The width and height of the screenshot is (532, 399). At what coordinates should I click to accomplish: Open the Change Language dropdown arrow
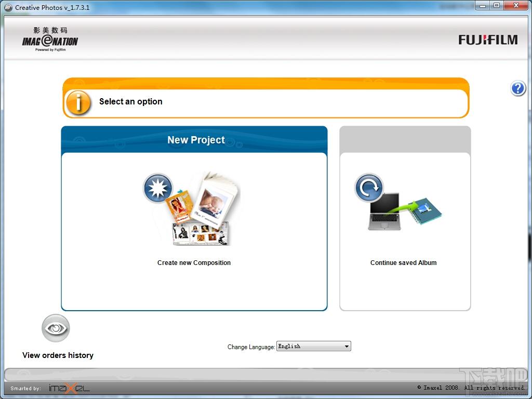coord(347,347)
